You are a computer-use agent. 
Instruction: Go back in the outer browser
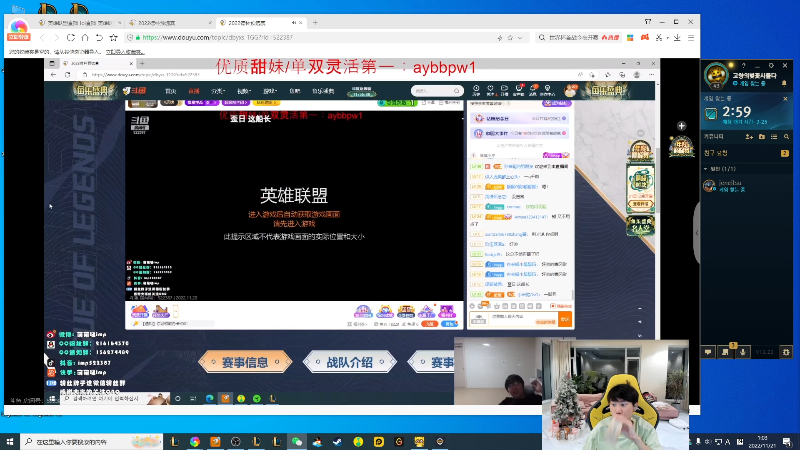pos(42,38)
